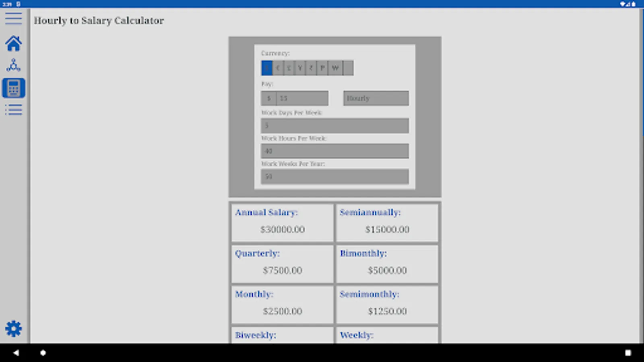Keep dollar selected as currency
Viewport: 644px width, 362px height.
267,68
